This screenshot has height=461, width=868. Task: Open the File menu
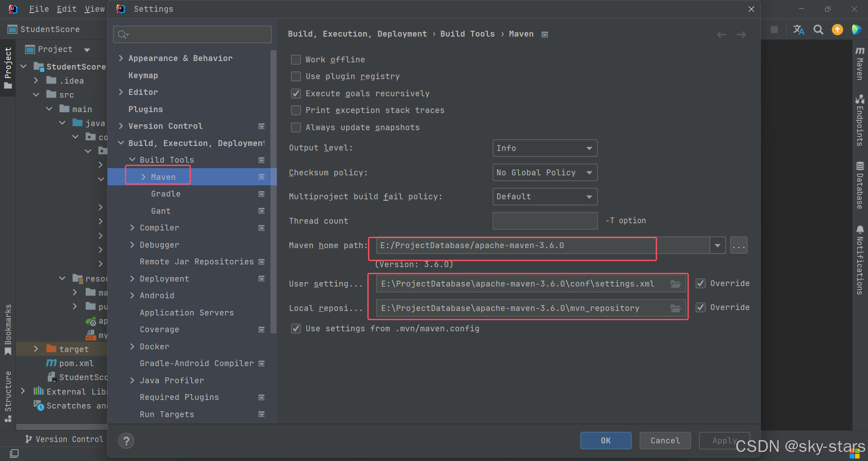point(39,9)
